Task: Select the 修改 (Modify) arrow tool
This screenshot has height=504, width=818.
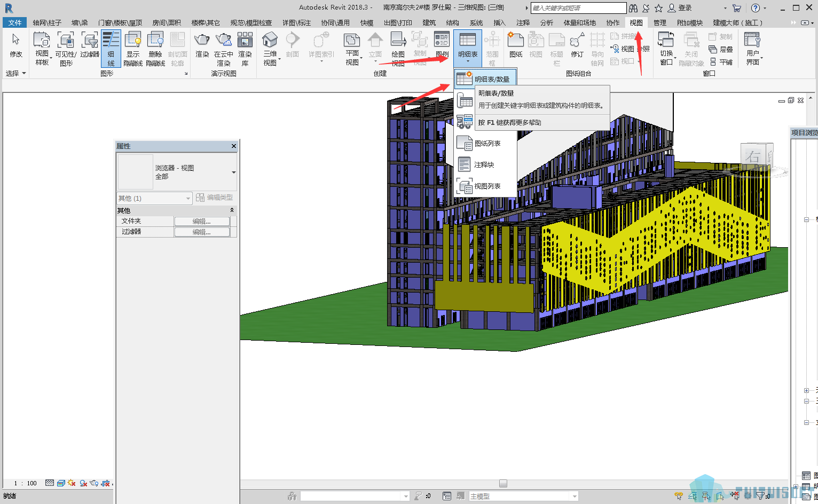Action: point(16,46)
